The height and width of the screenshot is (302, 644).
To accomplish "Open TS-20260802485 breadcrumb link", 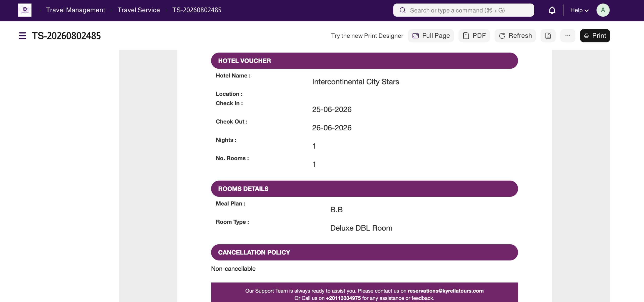I will pyautogui.click(x=197, y=10).
